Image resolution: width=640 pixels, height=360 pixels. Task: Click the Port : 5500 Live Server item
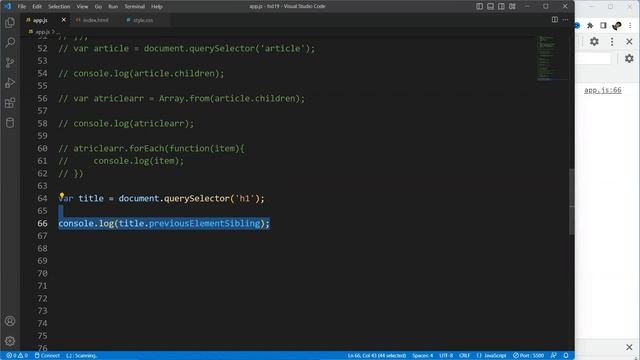529,356
